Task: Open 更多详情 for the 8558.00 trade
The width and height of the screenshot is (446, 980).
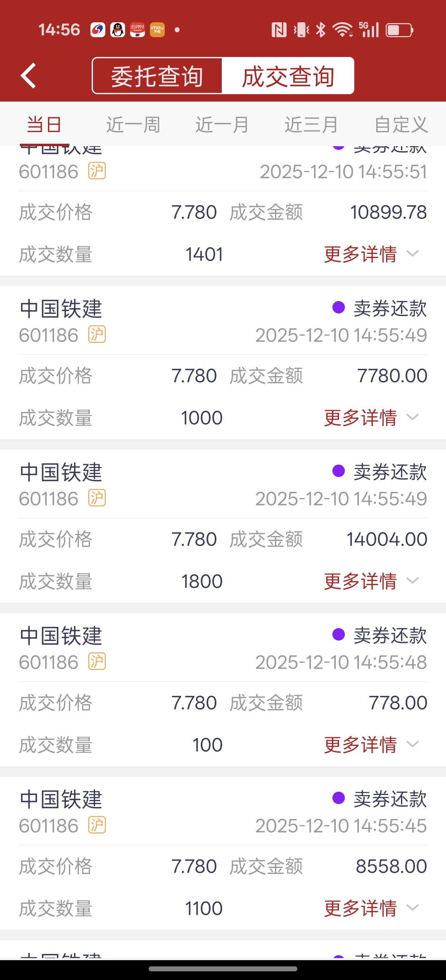Action: (x=371, y=908)
